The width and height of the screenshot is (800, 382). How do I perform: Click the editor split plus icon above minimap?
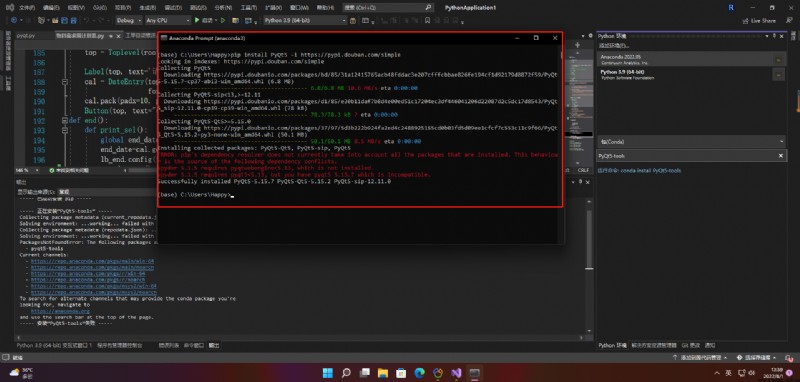(x=578, y=45)
